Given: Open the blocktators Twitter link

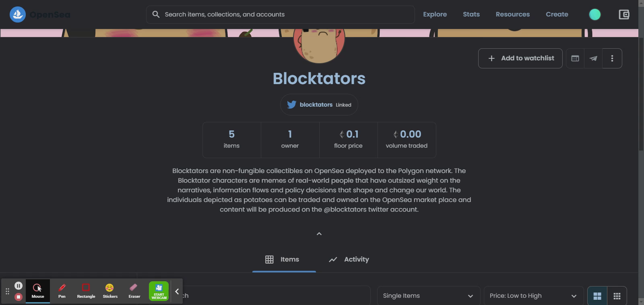Looking at the screenshot, I should tap(319, 105).
